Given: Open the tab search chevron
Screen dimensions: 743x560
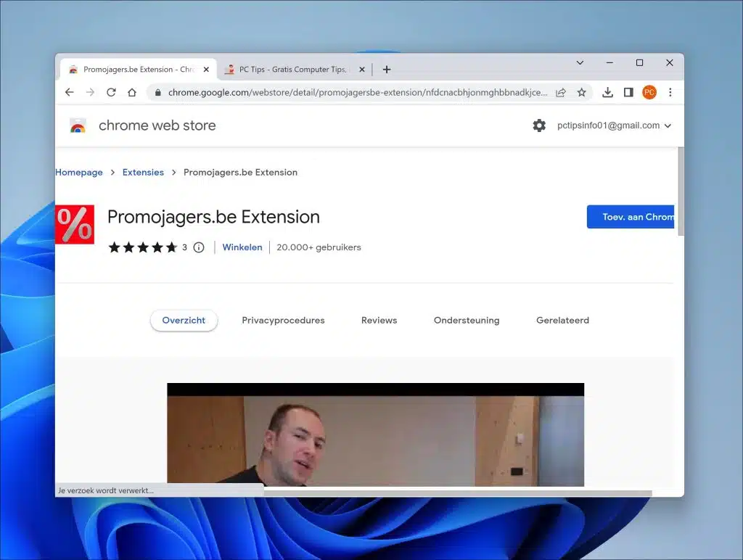Looking at the screenshot, I should (x=580, y=62).
